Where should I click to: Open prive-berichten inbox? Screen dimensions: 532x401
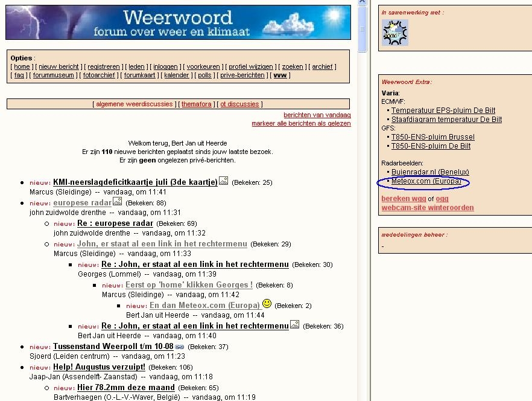tap(242, 75)
